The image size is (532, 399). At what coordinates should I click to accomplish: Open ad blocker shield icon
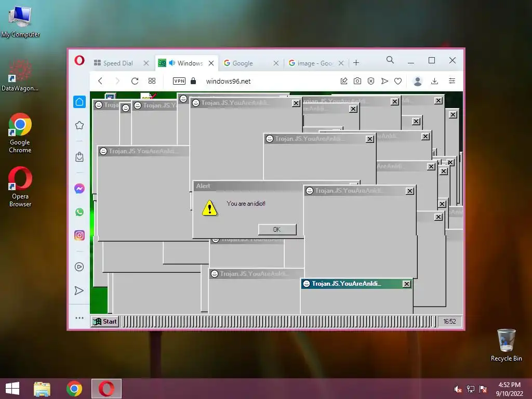(x=371, y=81)
